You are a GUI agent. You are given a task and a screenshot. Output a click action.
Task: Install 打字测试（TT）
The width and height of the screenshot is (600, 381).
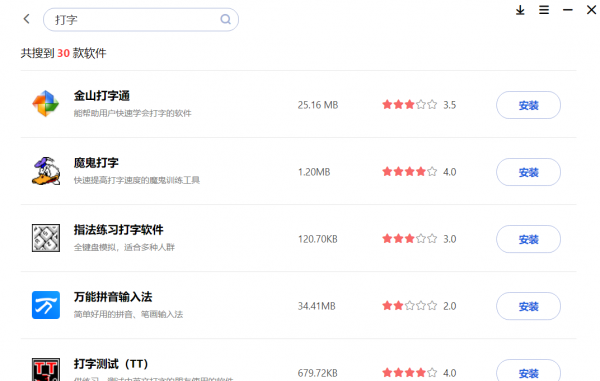tap(528, 370)
